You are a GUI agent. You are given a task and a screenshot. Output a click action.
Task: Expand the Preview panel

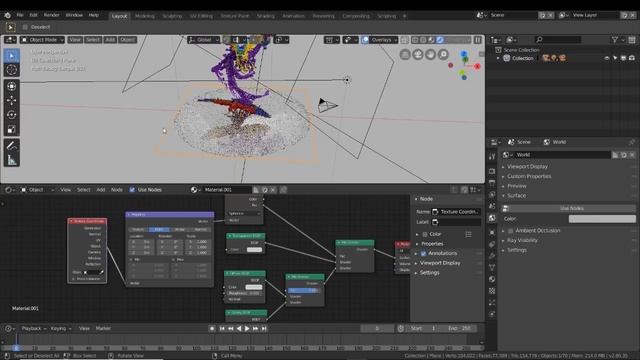tap(517, 186)
